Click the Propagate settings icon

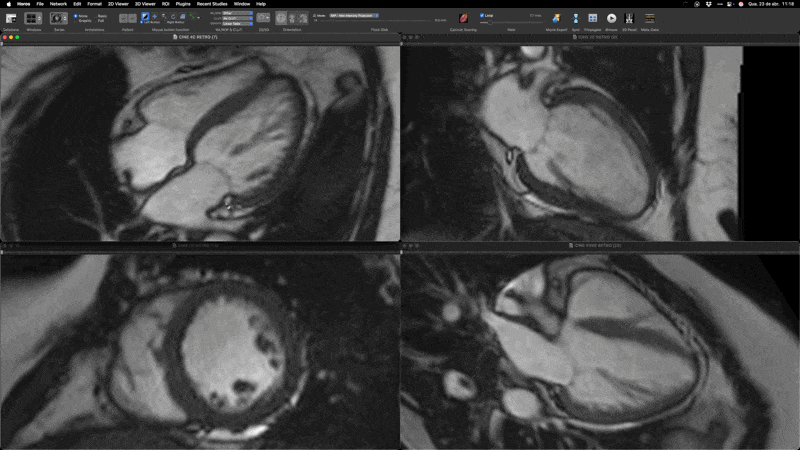pyautogui.click(x=592, y=18)
